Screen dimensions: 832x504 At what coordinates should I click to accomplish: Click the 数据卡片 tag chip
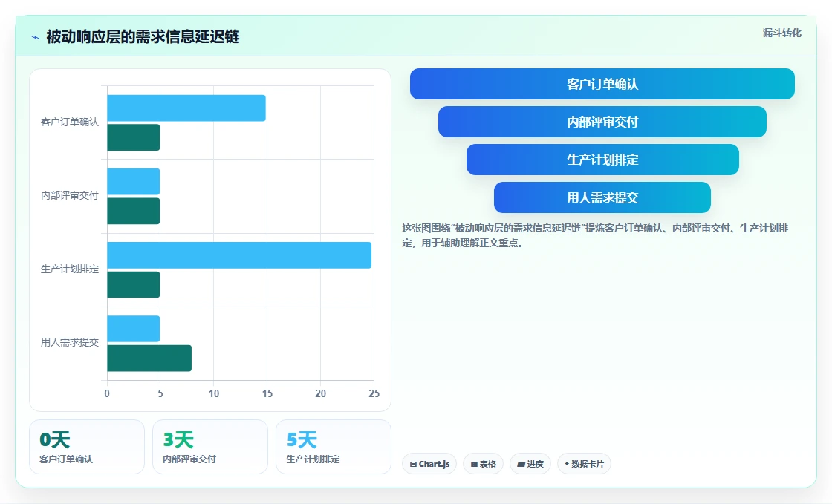coord(584,464)
